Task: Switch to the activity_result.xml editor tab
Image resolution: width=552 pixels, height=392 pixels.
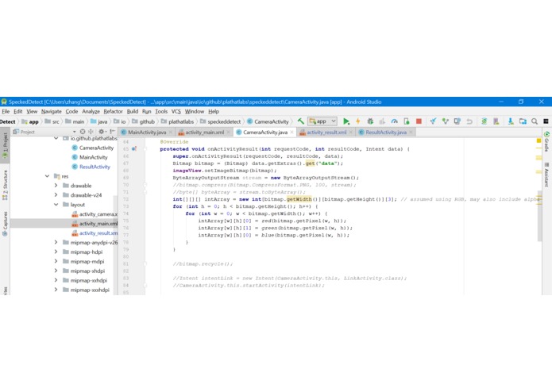Action: (326, 133)
